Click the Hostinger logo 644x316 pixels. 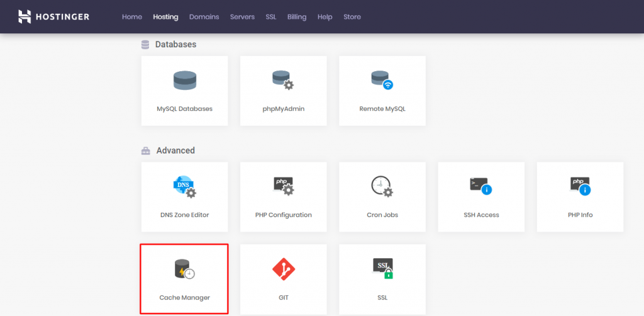pyautogui.click(x=53, y=17)
